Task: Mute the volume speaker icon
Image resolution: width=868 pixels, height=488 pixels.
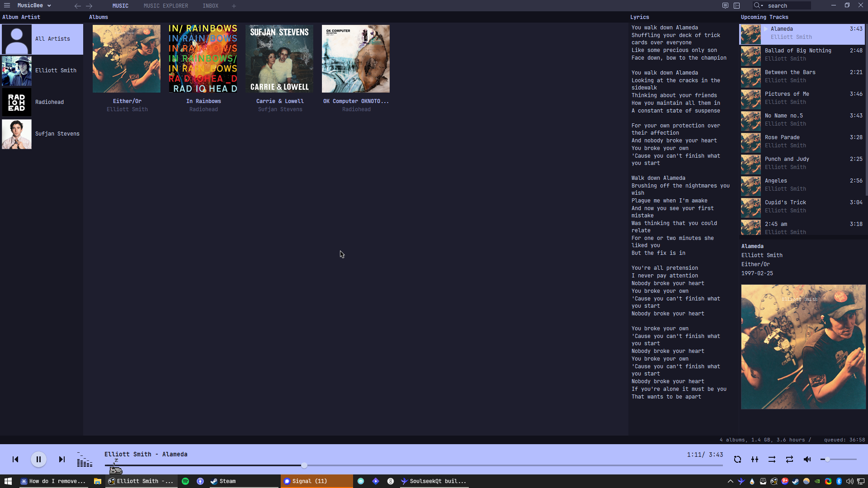Action: click(807, 460)
